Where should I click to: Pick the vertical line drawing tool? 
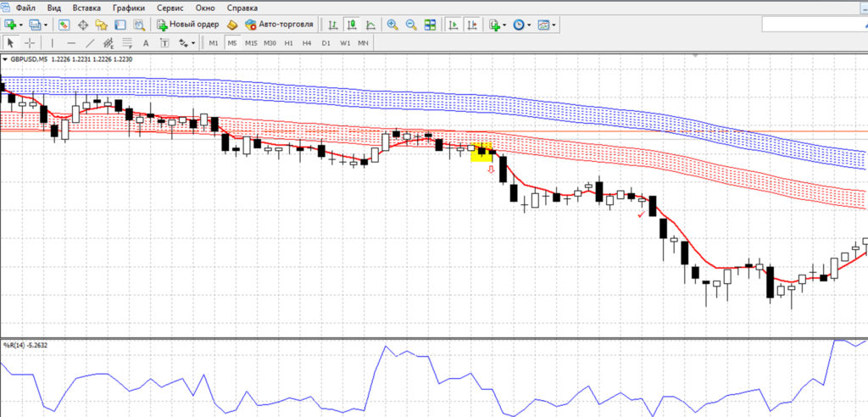(x=53, y=43)
